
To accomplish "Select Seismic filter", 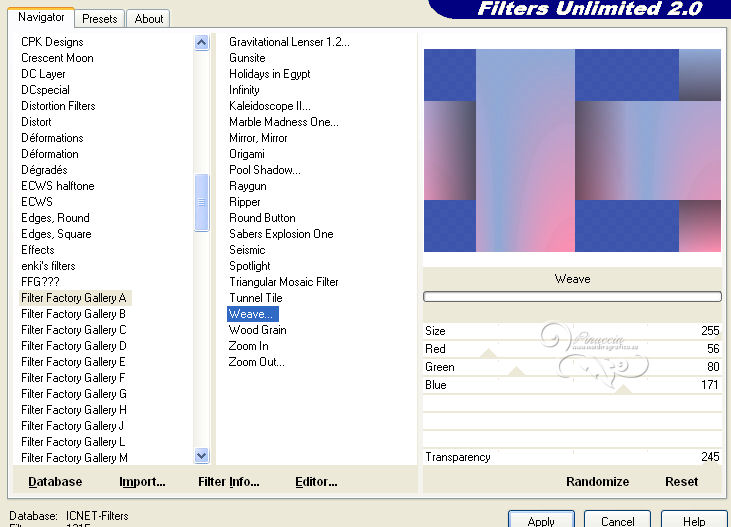I will pyautogui.click(x=247, y=250).
